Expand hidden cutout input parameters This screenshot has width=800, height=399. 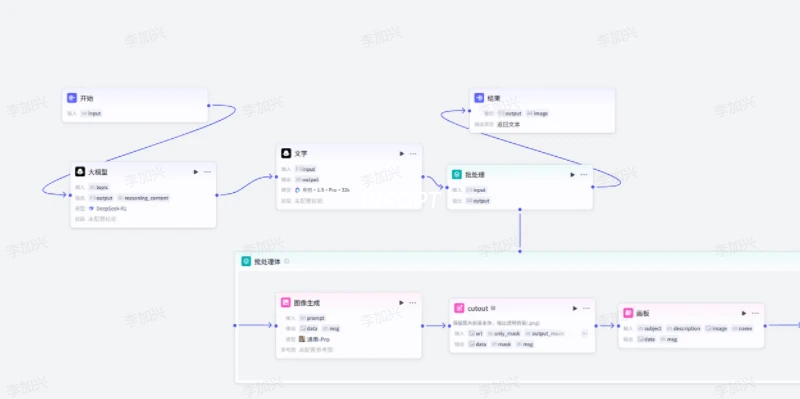585,333
